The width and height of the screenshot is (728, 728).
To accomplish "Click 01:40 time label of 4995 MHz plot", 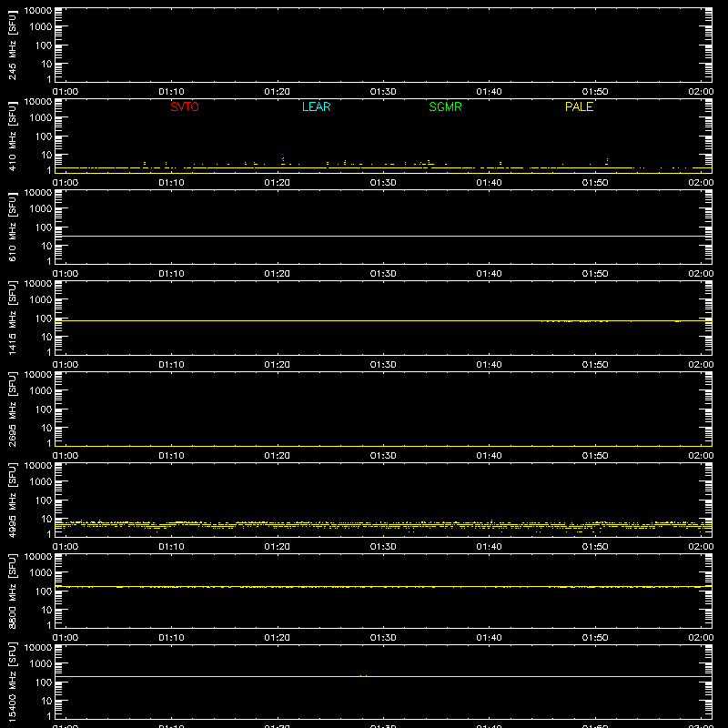I will point(489,547).
